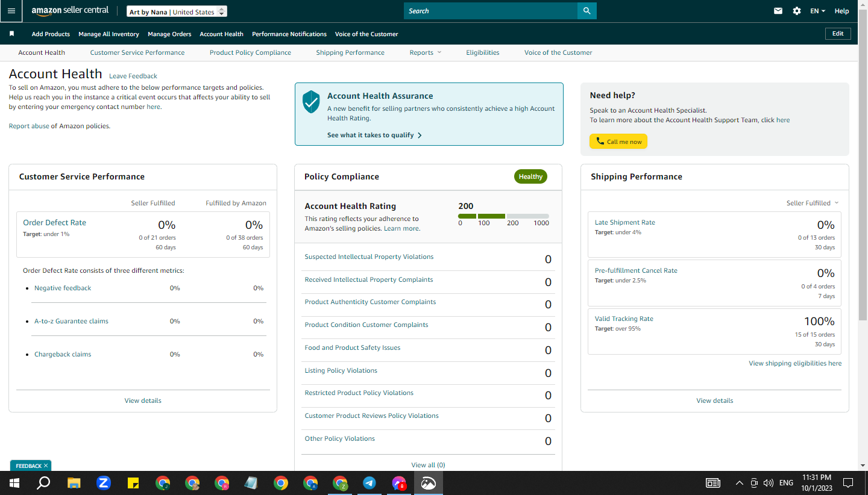Screen dimensions: 868x495
Task: Open the Negative feedback metric link
Action: click(x=63, y=288)
